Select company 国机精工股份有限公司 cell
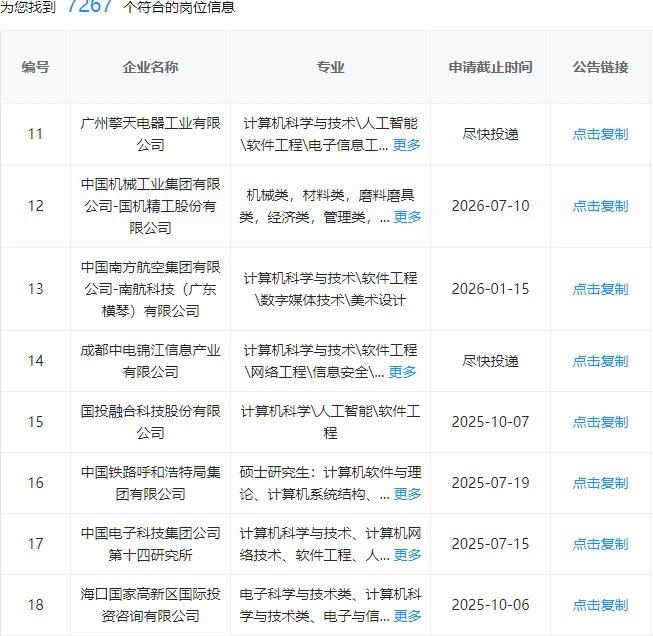653x636 pixels. [150, 206]
